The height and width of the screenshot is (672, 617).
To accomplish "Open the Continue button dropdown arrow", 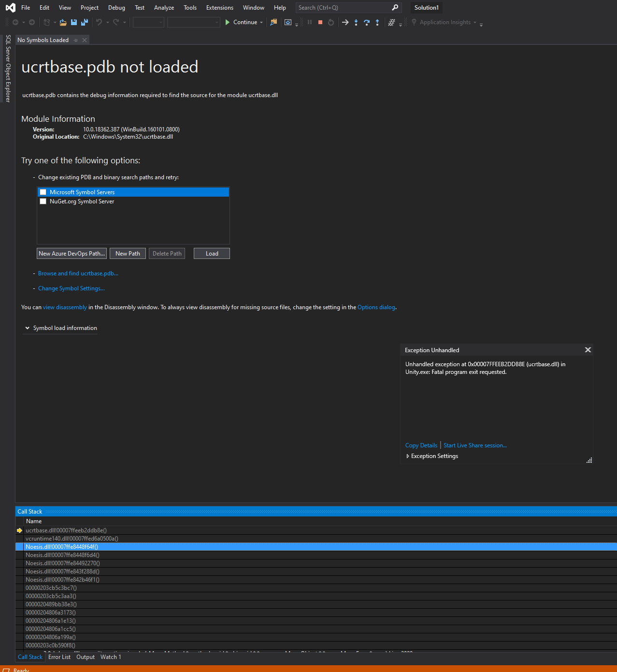I will pyautogui.click(x=261, y=22).
